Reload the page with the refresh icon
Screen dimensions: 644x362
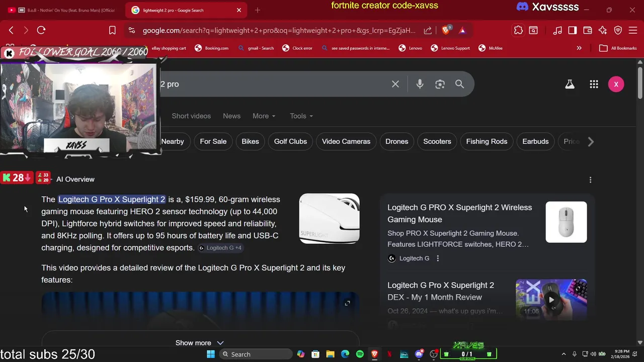[x=41, y=30]
